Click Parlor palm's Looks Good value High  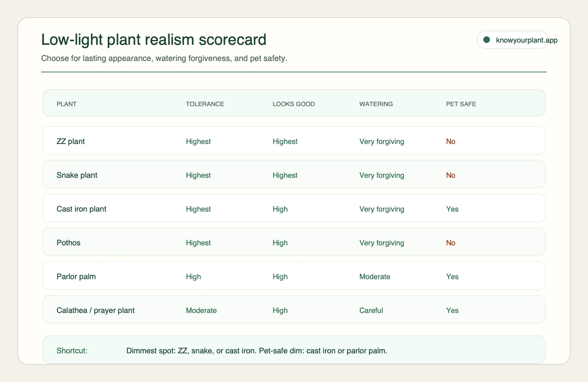click(280, 277)
